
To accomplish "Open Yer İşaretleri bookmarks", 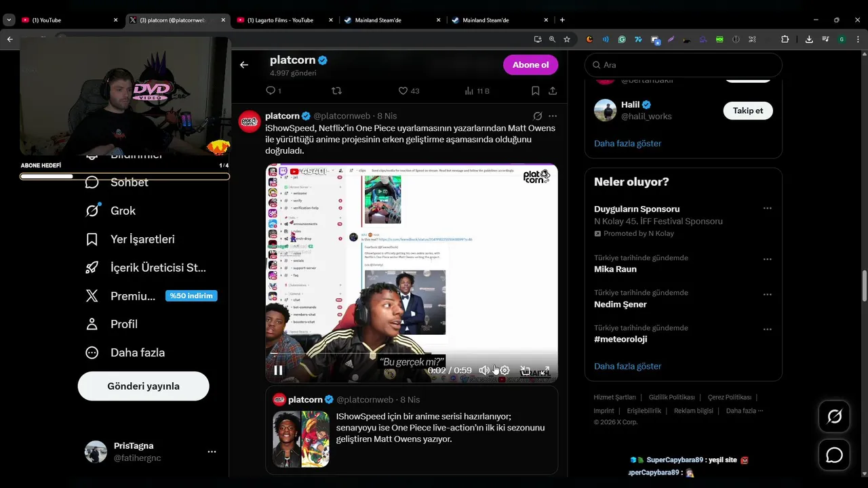I will pyautogui.click(x=130, y=239).
